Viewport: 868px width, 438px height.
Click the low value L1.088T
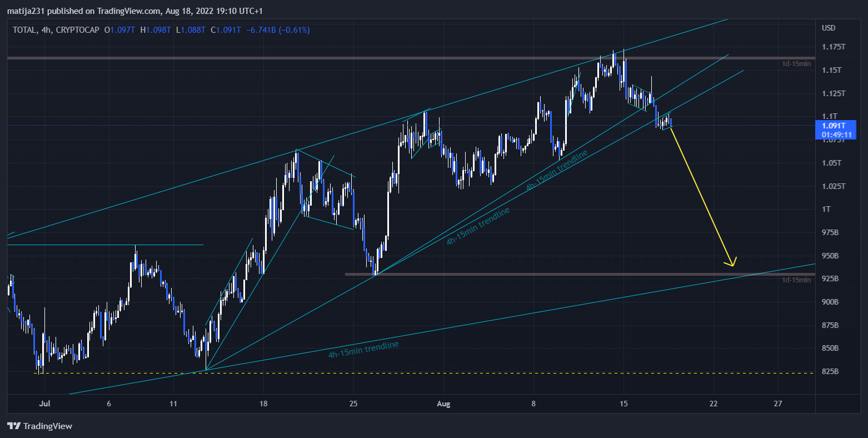(x=190, y=30)
